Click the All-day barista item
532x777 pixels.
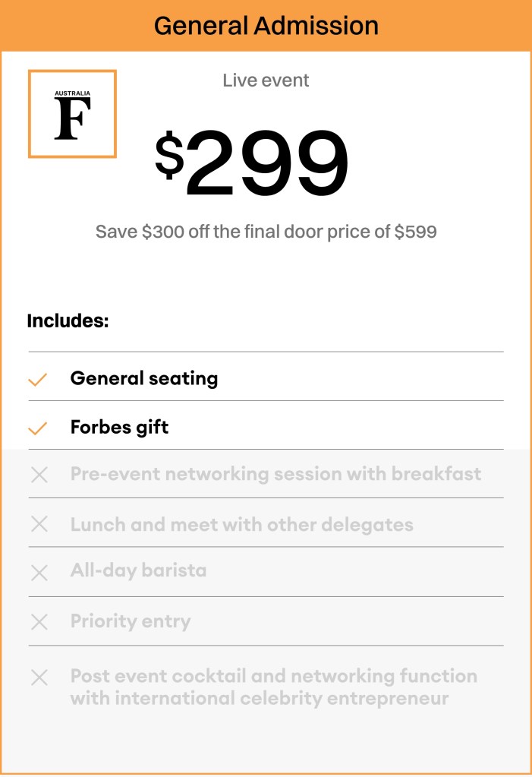pos(138,570)
